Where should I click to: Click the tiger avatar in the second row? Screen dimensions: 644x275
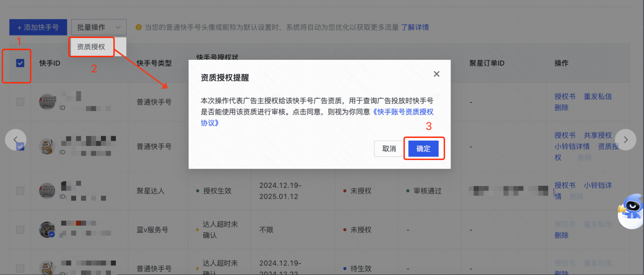click(x=47, y=146)
